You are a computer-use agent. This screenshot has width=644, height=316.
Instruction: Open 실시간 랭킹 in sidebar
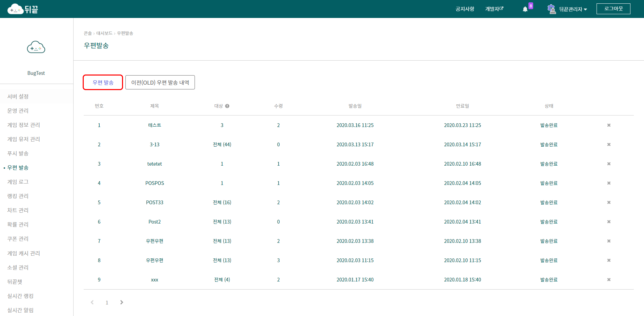point(20,296)
